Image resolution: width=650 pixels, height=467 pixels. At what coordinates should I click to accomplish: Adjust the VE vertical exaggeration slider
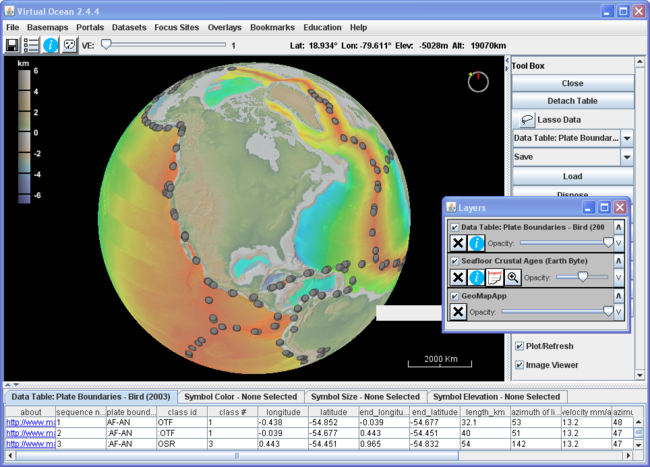tap(106, 45)
